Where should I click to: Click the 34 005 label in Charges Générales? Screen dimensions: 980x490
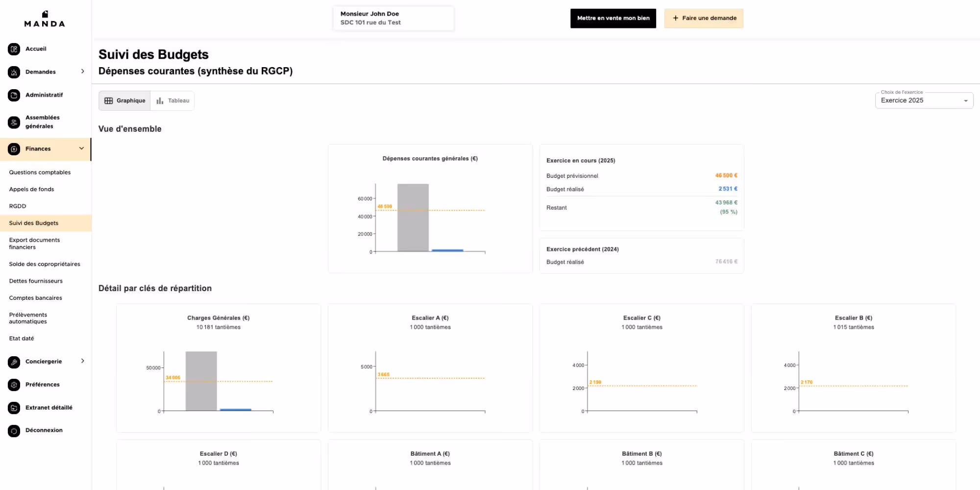tap(173, 378)
